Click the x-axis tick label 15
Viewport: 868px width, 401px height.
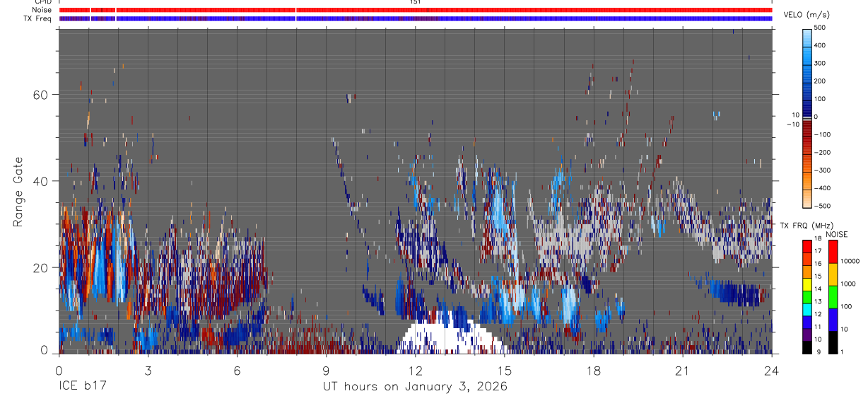click(x=504, y=371)
